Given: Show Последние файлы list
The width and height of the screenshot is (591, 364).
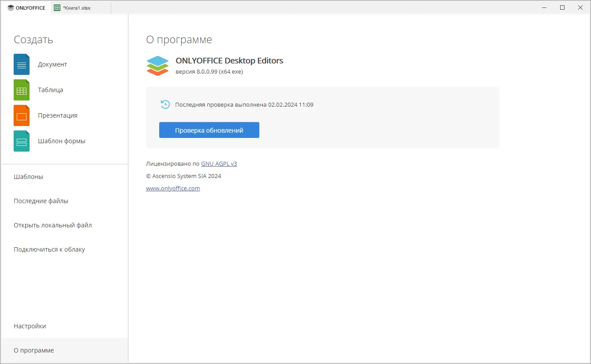Looking at the screenshot, I should [64, 201].
